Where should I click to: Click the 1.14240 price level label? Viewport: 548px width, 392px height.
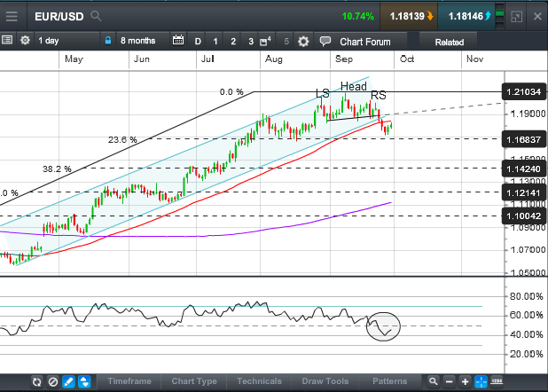pos(523,169)
